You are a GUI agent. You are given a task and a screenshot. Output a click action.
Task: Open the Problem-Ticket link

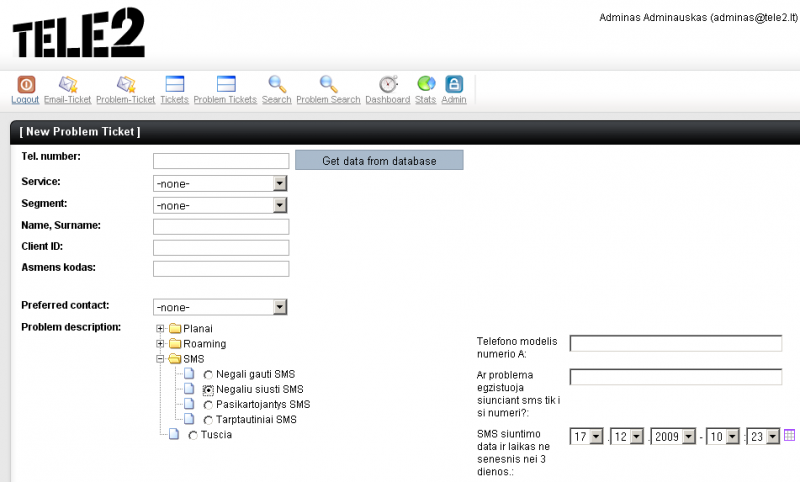pyautogui.click(x=126, y=99)
